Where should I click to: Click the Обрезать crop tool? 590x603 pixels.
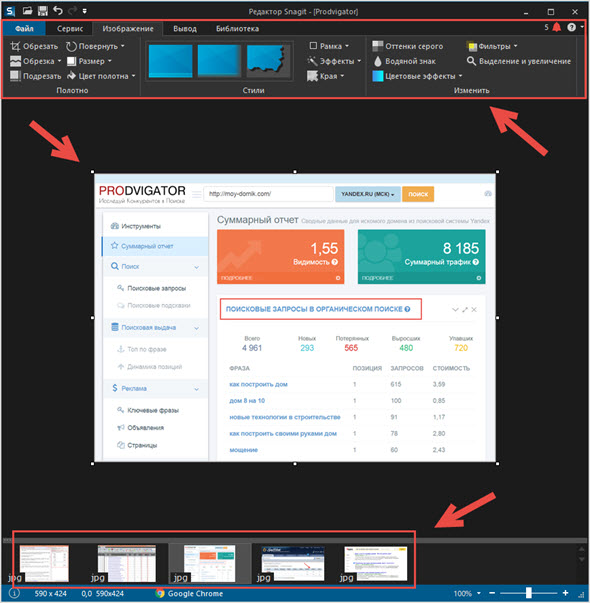pos(34,46)
